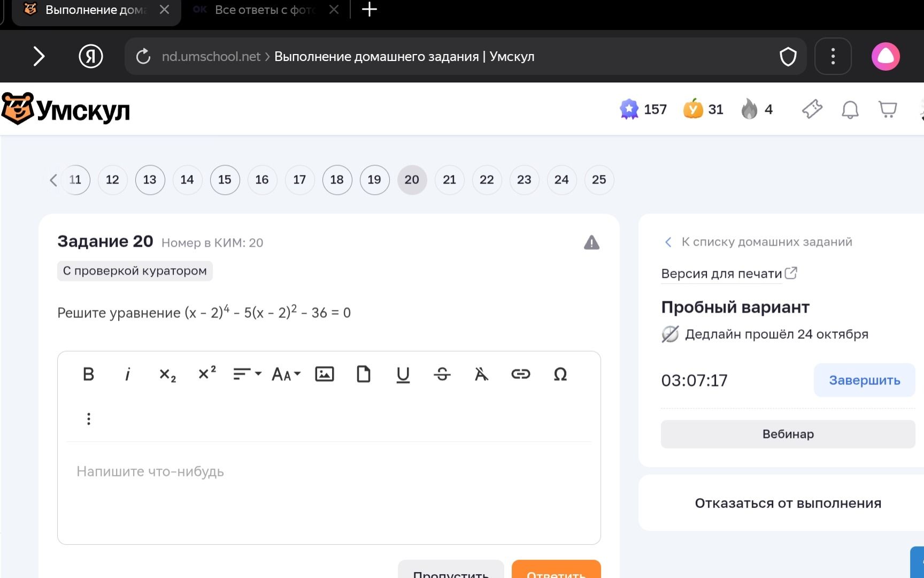Go to task 21
This screenshot has width=924, height=578.
(449, 180)
